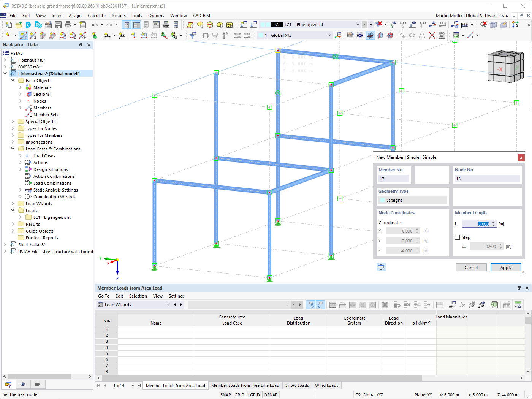Screen dimensions: 532x399
Task: Click the Cancel button
Action: pos(471,268)
